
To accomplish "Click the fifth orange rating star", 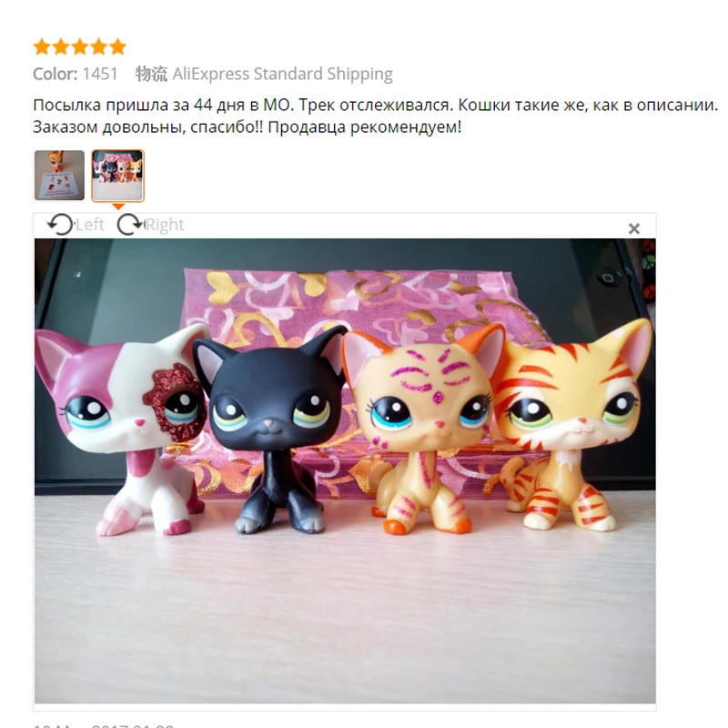I will [x=118, y=47].
